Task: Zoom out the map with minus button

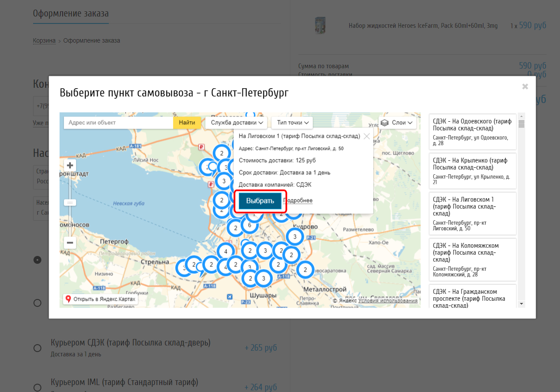Action: coord(70,243)
